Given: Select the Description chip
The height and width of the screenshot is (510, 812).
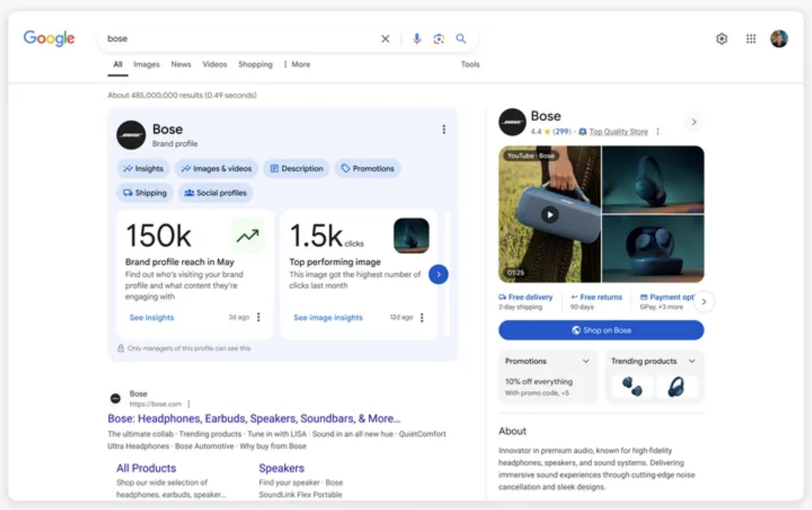Looking at the screenshot, I should pyautogui.click(x=297, y=168).
